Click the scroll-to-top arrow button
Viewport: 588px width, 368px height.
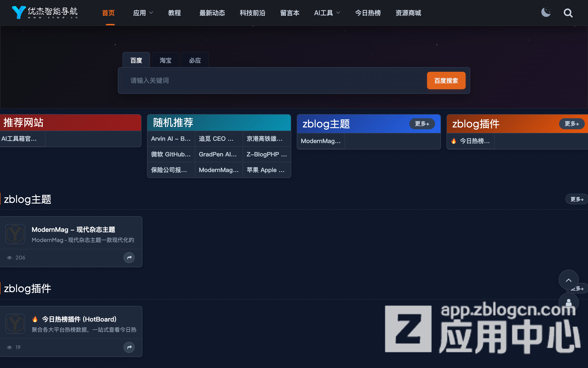coord(568,280)
